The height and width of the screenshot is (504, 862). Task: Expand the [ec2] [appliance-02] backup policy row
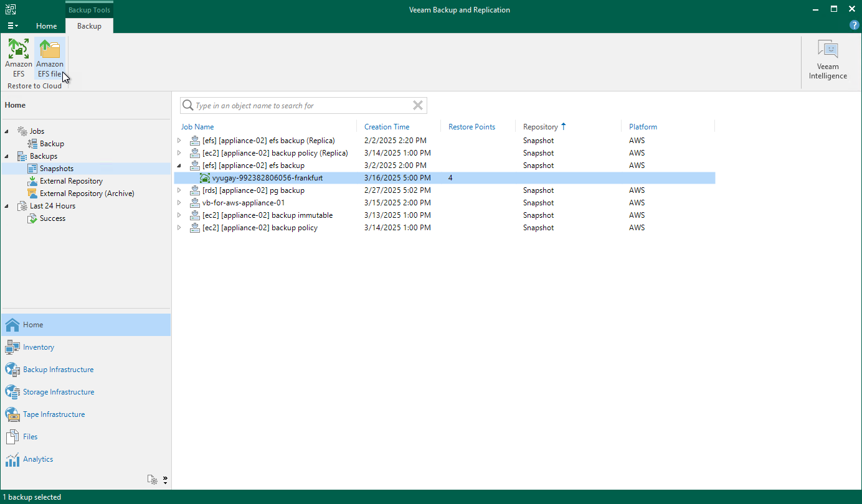179,228
